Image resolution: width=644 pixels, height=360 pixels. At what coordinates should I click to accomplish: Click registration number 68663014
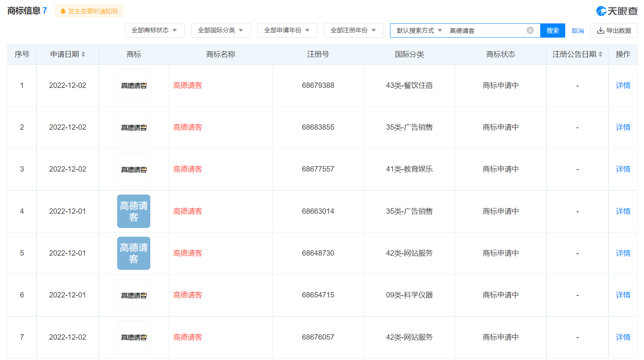point(318,211)
